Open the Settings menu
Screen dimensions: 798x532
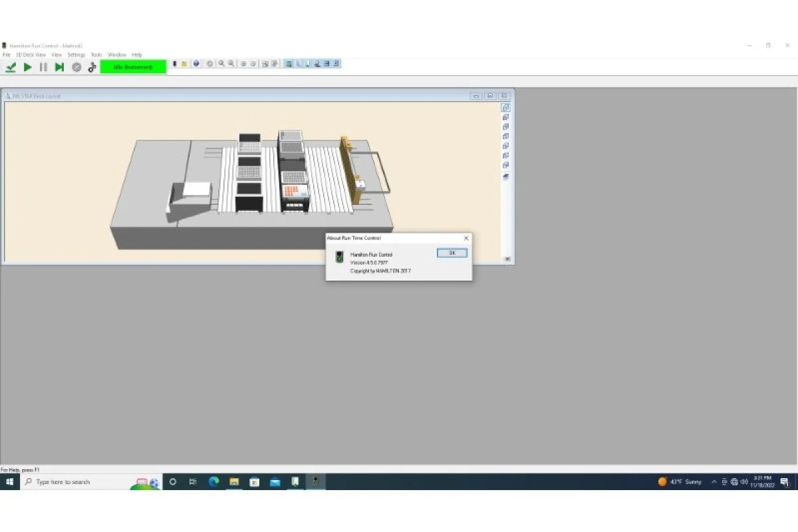76,55
